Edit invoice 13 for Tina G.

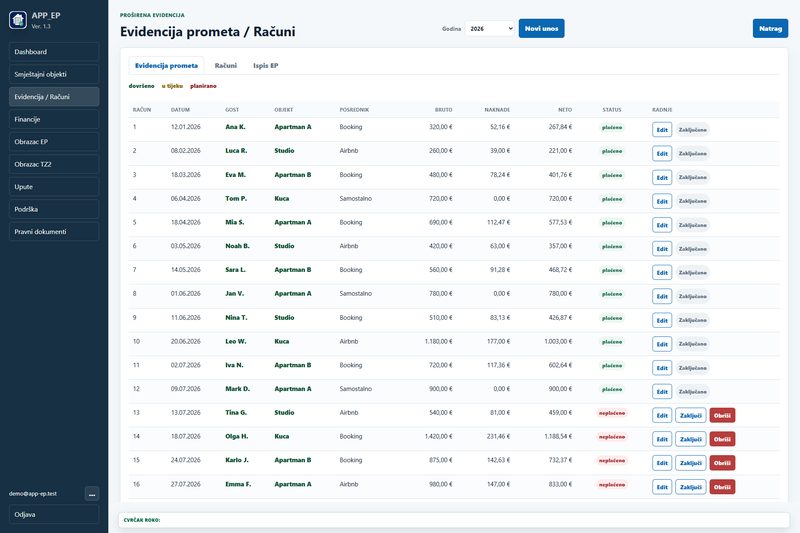pyautogui.click(x=662, y=415)
